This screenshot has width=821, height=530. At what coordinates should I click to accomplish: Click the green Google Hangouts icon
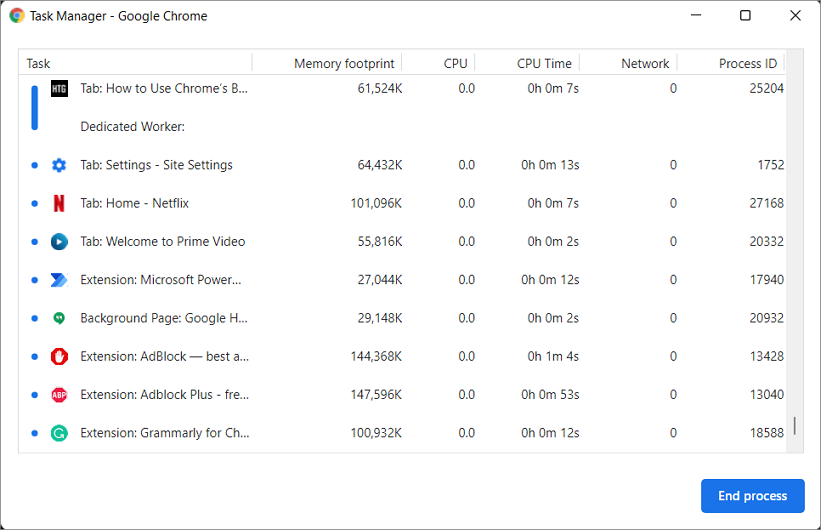(x=59, y=318)
